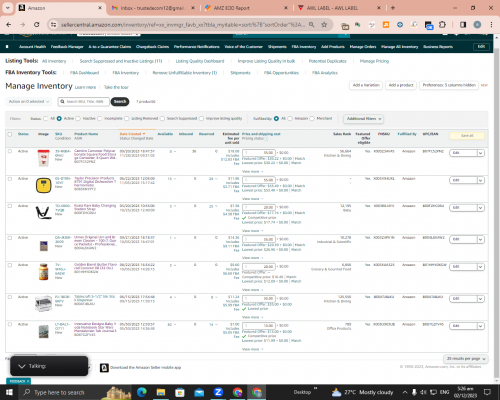Dismiss the FEEDBACK tag with x
This screenshot has height=400, width=500.
28,381
